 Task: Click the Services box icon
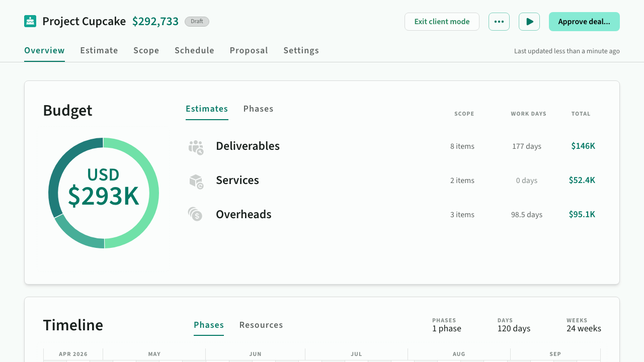pos(196,181)
